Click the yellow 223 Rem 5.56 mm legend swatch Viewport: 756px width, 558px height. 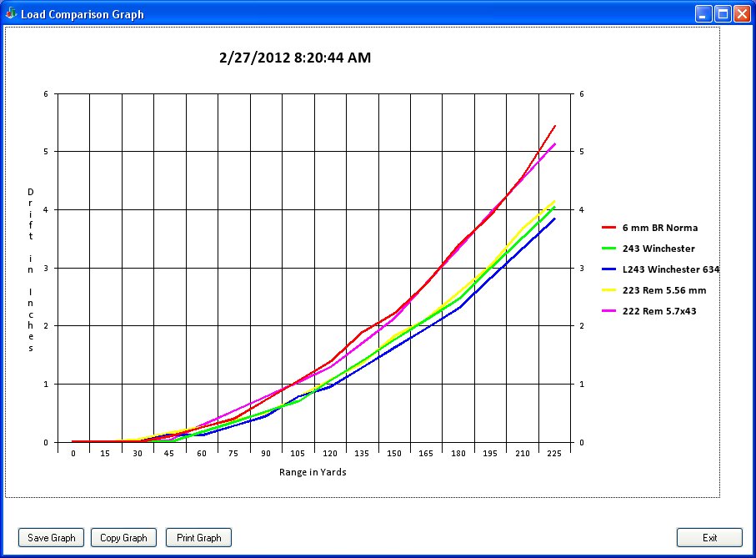pos(608,290)
